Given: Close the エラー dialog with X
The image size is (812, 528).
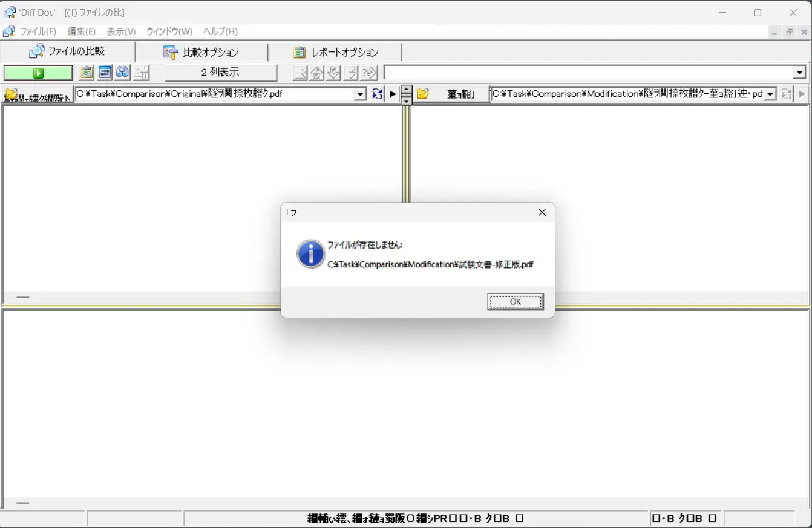Looking at the screenshot, I should 542,212.
